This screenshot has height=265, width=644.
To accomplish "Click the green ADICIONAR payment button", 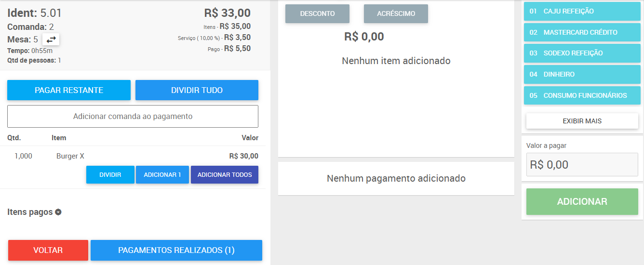I will click(x=582, y=202).
